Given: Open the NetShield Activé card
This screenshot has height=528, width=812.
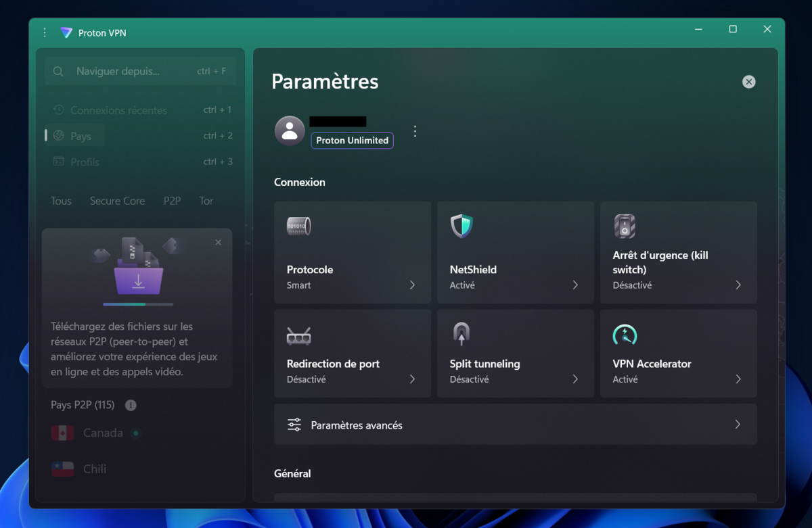Looking at the screenshot, I should 516,252.
